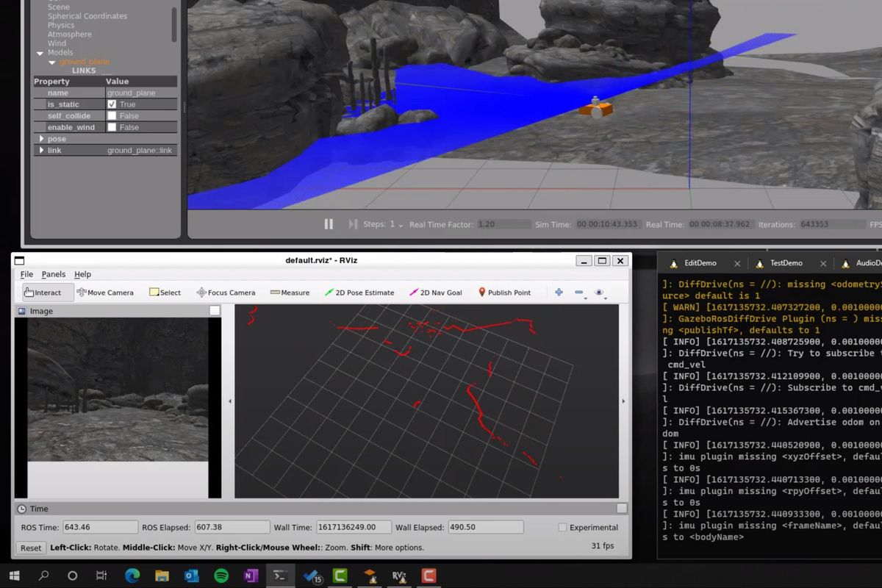Image resolution: width=882 pixels, height=588 pixels.
Task: Expand the pose property of ground_plane
Action: point(42,138)
